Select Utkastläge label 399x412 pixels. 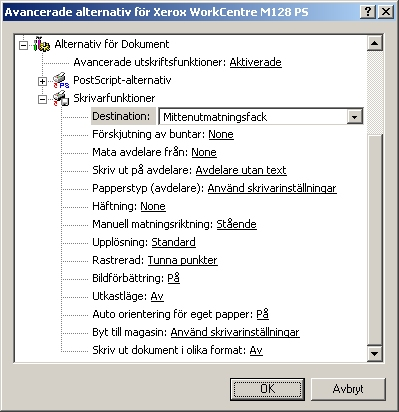click(x=120, y=296)
